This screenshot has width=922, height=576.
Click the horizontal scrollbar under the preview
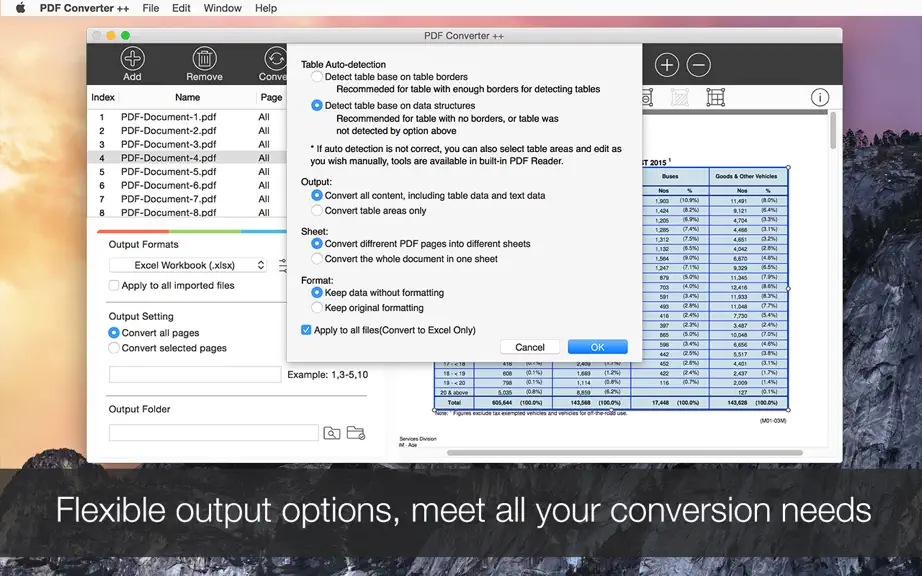(x=624, y=453)
